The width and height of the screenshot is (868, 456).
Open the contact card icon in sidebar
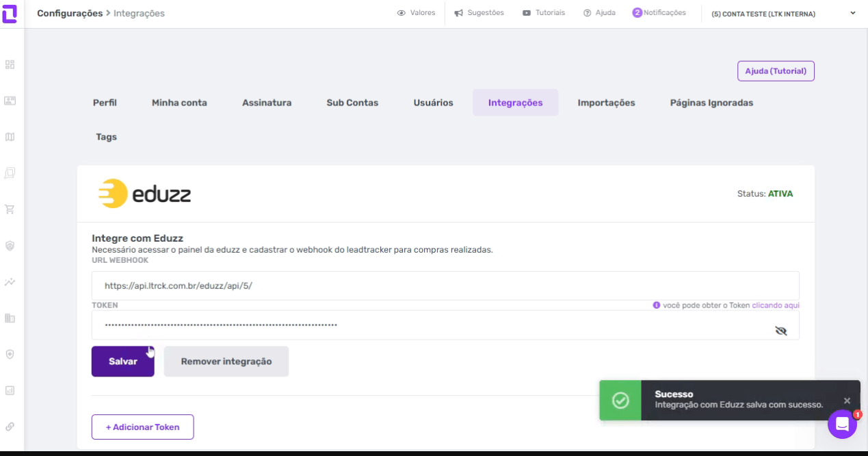tap(10, 101)
